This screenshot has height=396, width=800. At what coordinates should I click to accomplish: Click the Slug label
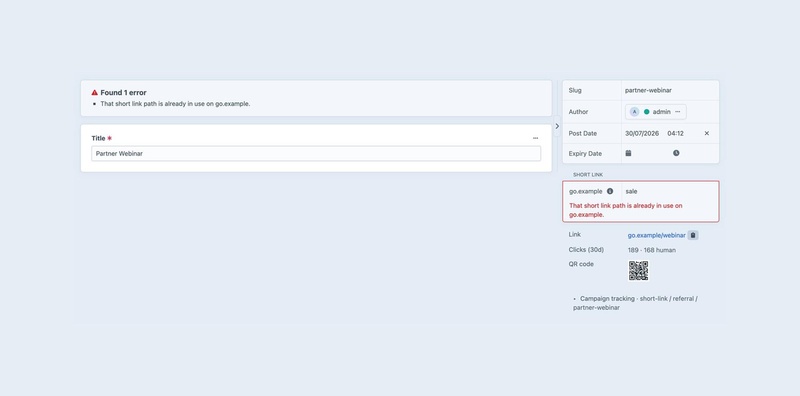click(575, 90)
